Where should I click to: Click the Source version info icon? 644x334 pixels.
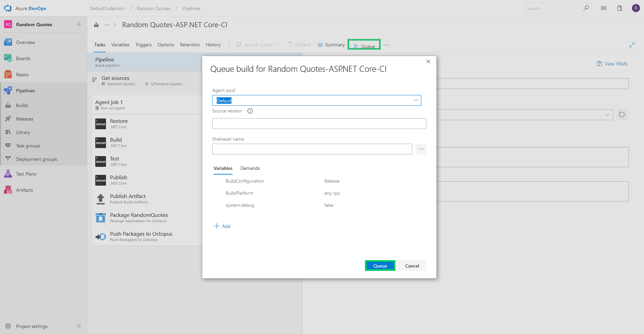coord(250,111)
